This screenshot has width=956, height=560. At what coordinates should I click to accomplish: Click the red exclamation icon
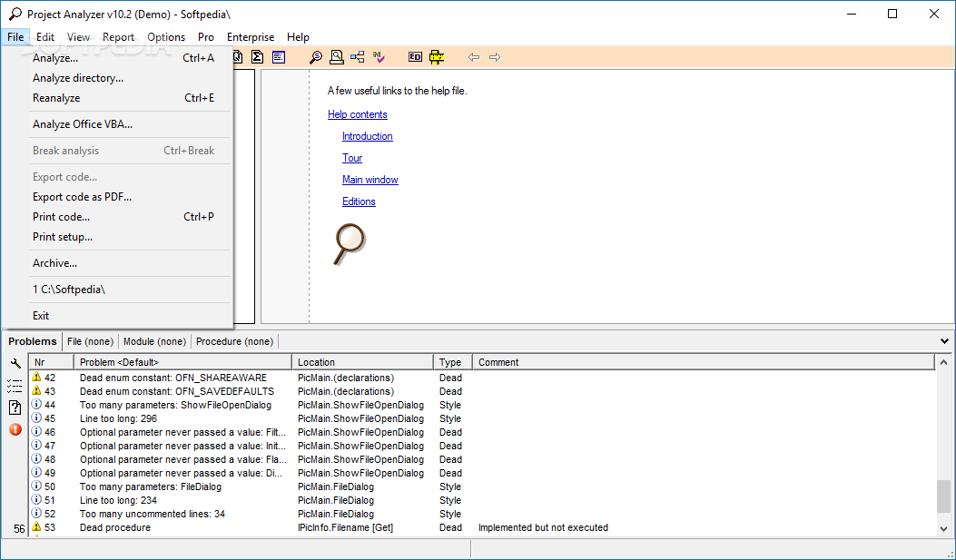pyautogui.click(x=15, y=429)
